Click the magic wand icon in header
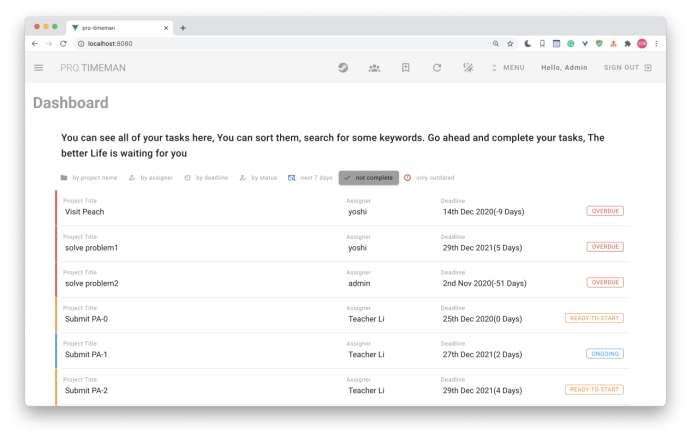 point(467,68)
